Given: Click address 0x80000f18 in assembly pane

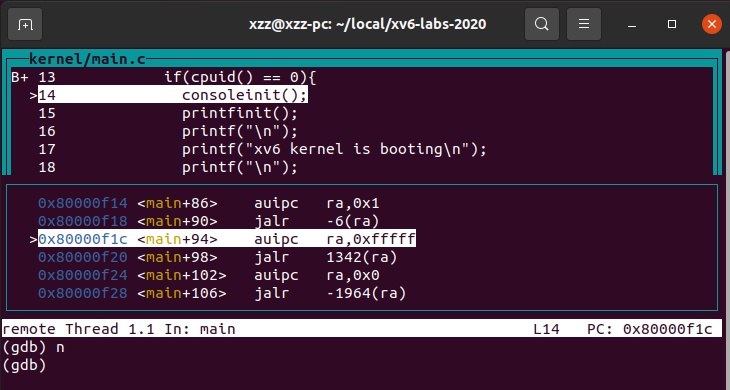Looking at the screenshot, I should click(x=83, y=221).
